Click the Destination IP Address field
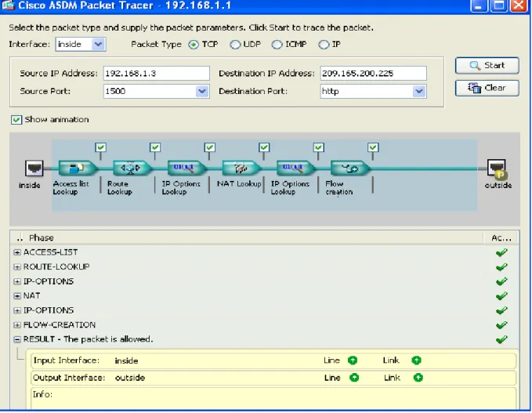 373,74
